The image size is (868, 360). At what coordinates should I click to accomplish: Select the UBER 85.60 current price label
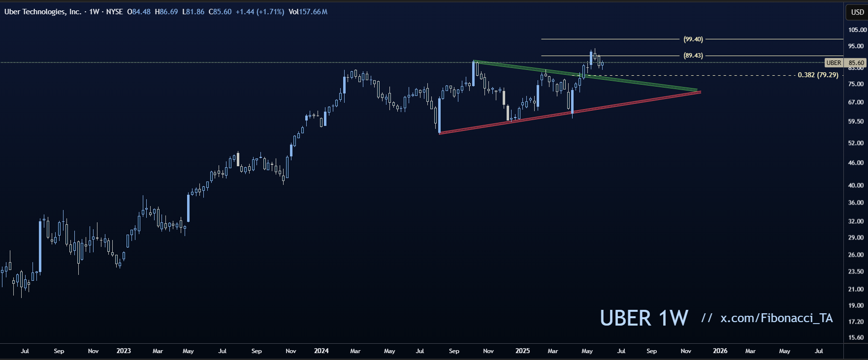click(845, 63)
